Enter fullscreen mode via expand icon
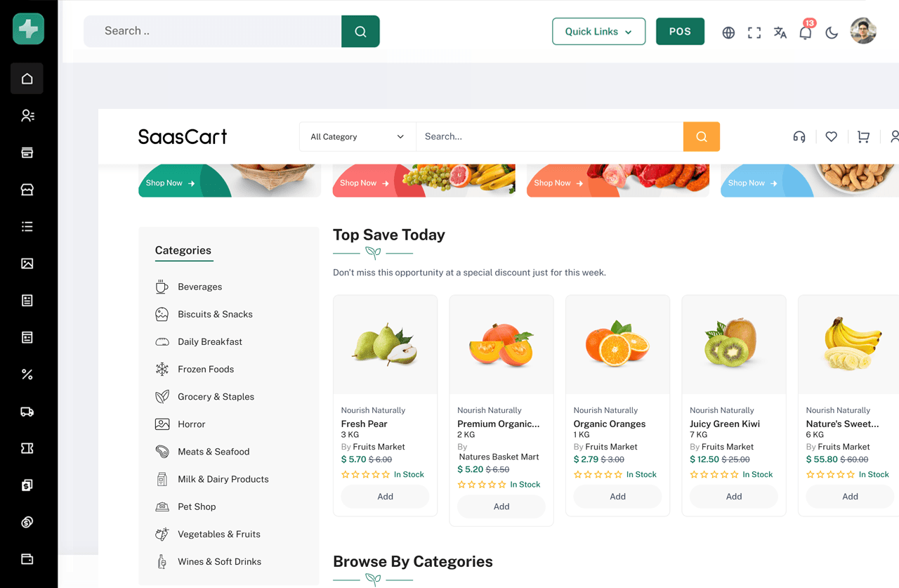The image size is (899, 588). tap(754, 32)
